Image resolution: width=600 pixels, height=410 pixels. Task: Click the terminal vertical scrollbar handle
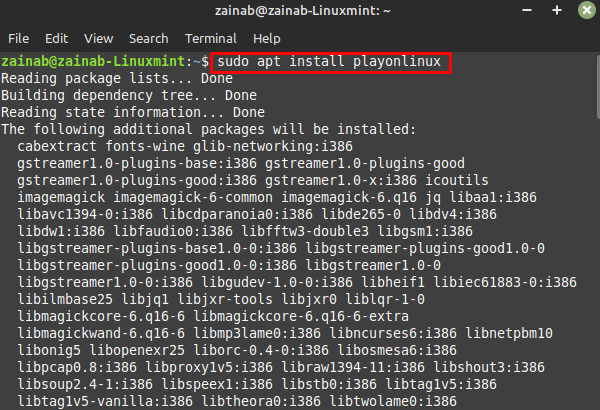pyautogui.click(x=598, y=87)
